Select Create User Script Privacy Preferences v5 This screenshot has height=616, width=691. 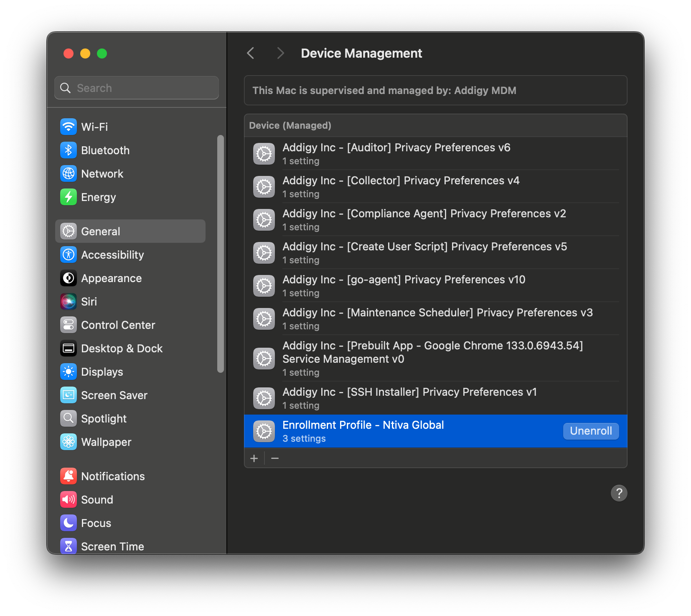click(436, 252)
